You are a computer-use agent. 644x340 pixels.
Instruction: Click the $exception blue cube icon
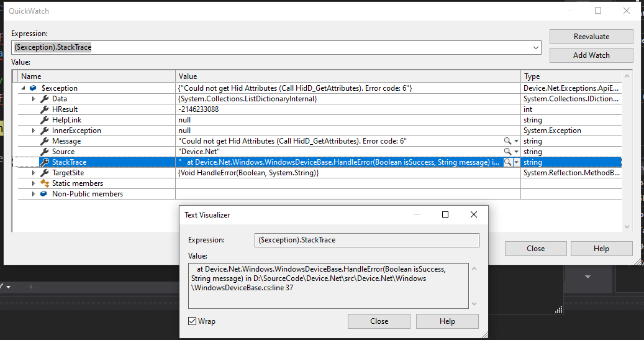pos(34,88)
